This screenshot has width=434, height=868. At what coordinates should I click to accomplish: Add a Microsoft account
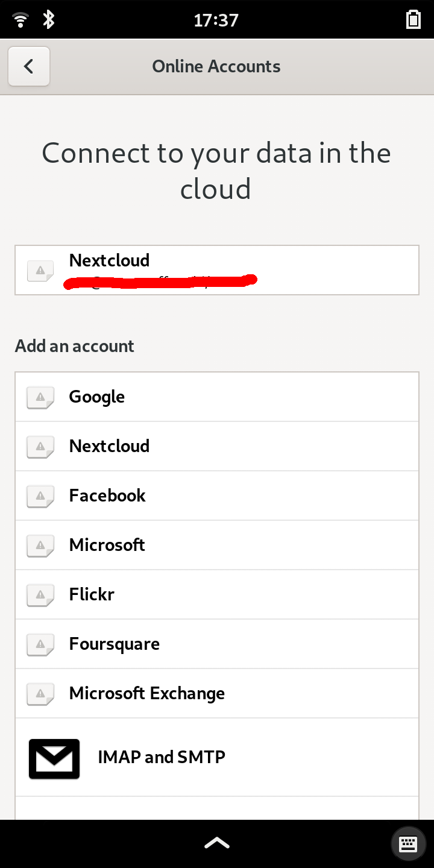coord(217,545)
